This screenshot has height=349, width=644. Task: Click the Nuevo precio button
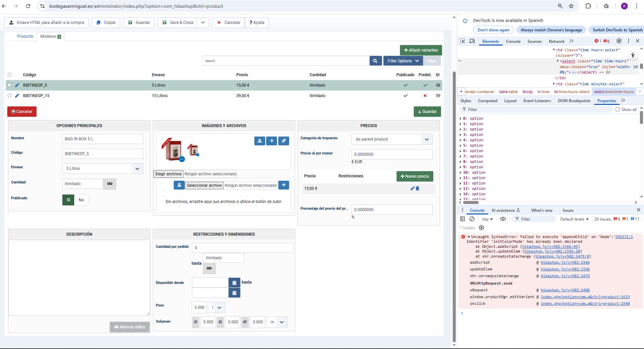pos(415,176)
